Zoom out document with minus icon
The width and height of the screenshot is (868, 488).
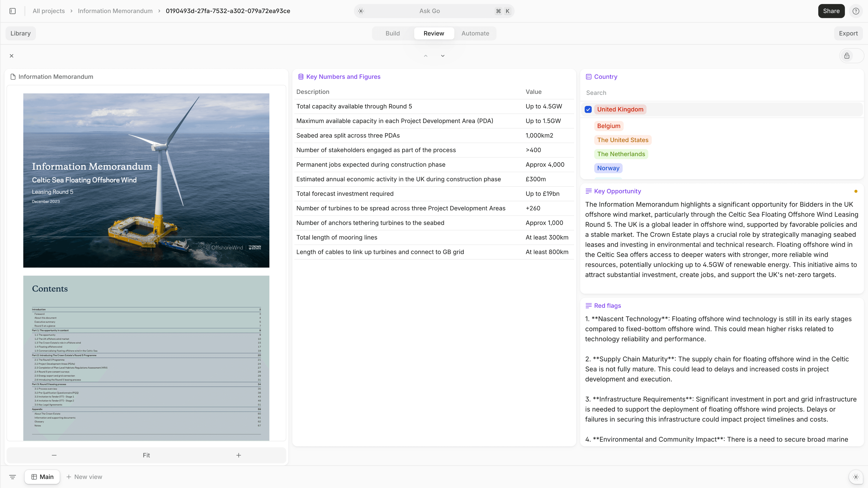[54, 455]
